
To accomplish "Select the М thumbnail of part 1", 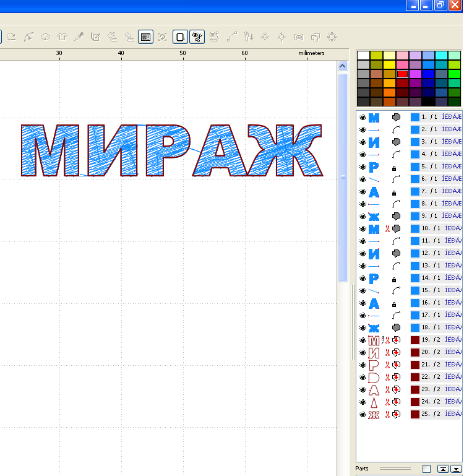I will pos(374,118).
